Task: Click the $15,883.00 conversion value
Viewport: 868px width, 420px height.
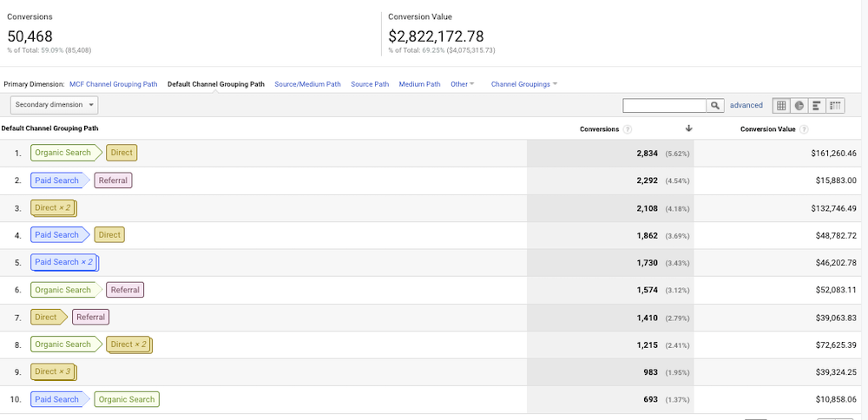Action: point(836,180)
